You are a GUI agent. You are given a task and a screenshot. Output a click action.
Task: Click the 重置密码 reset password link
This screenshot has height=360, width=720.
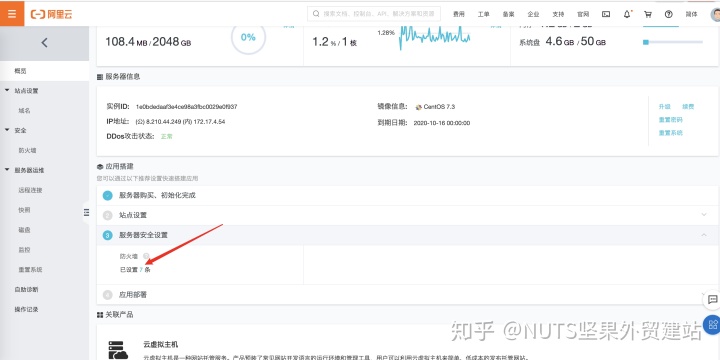(x=670, y=120)
